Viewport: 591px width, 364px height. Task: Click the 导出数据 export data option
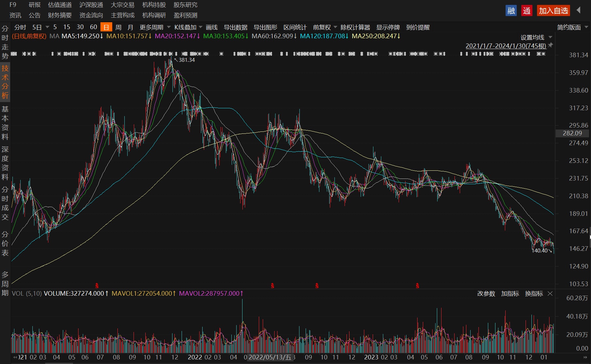[235, 27]
